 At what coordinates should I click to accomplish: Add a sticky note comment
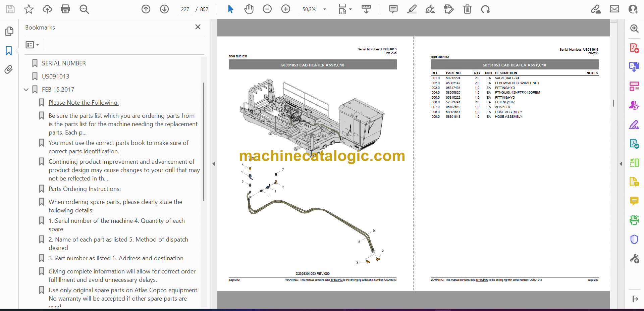point(393,9)
